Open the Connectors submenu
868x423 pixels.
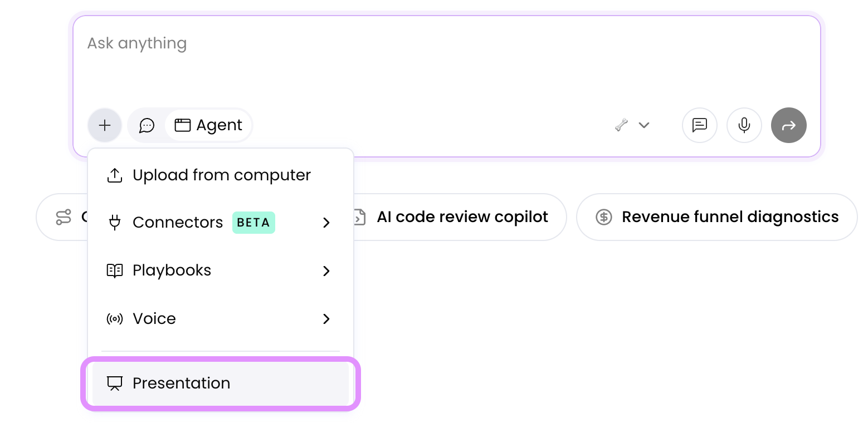click(x=178, y=223)
